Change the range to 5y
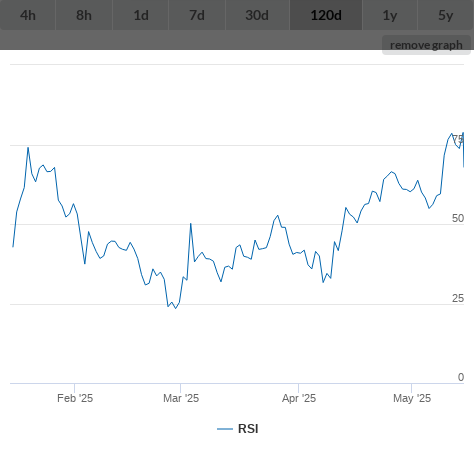Viewport: 474px width, 455px height. coord(446,15)
